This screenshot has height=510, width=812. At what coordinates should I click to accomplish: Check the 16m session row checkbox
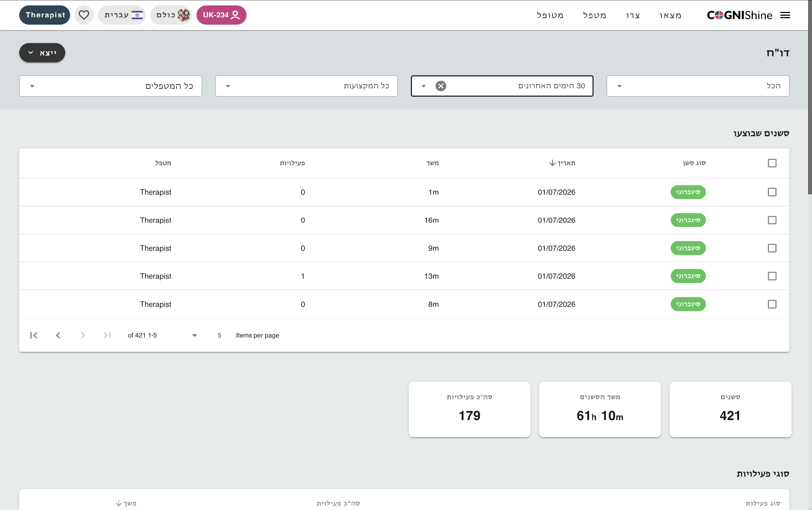[x=772, y=220]
